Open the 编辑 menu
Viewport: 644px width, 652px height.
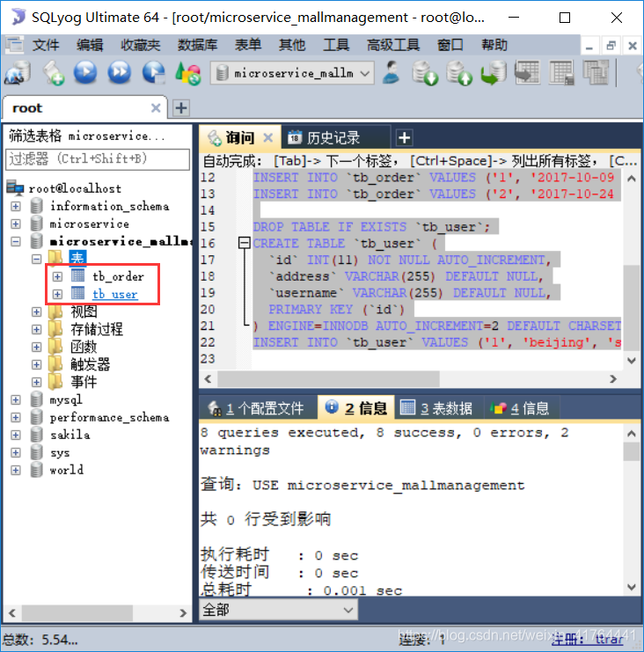[90, 45]
